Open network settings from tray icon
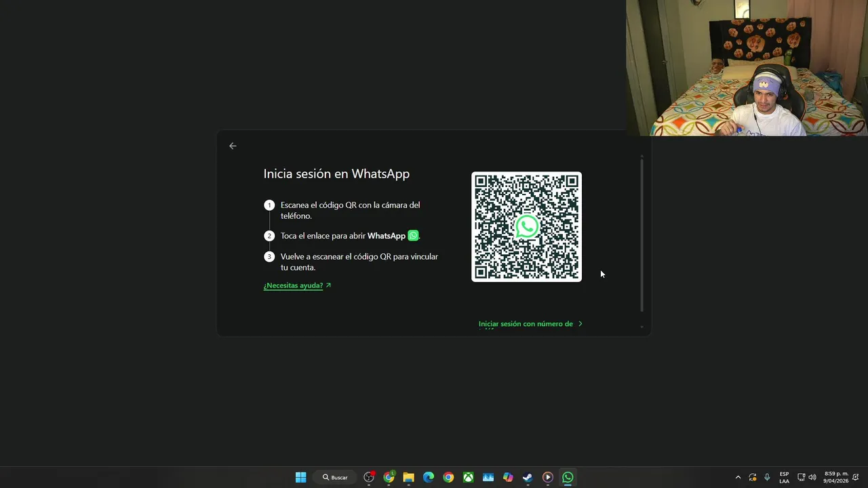Image resolution: width=868 pixels, height=488 pixels. click(x=801, y=477)
